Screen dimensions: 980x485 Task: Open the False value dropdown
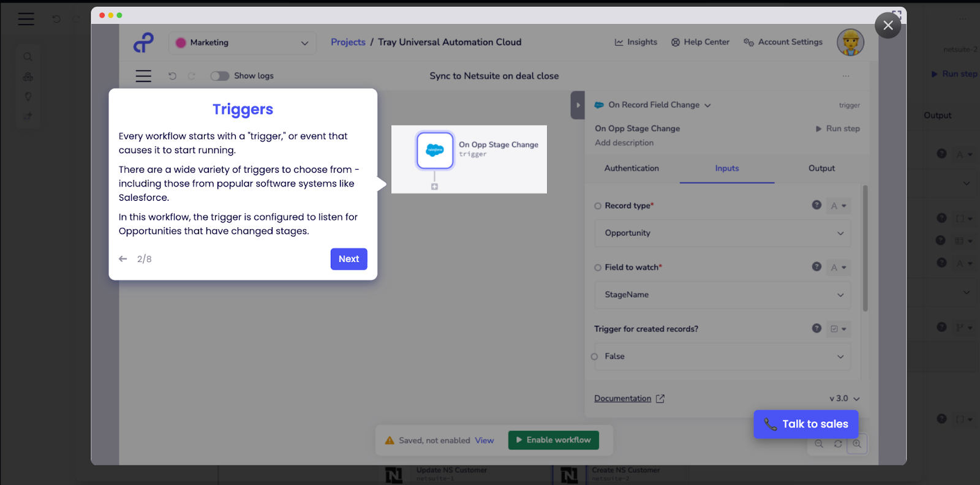[723, 356]
